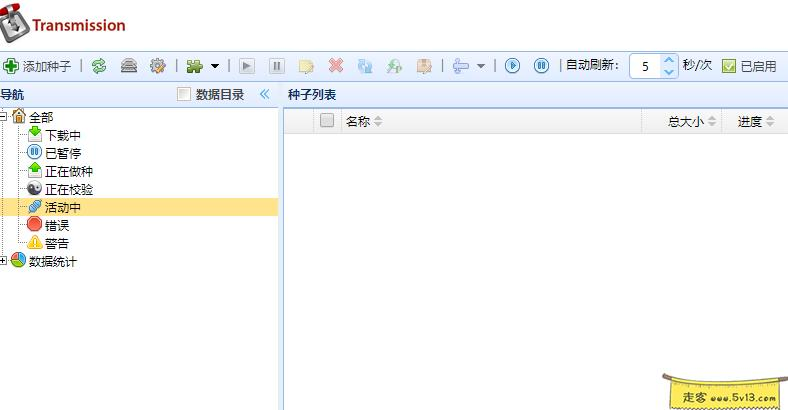Click the blue circle pause all icon
The width and height of the screenshot is (788, 410).
(x=541, y=66)
